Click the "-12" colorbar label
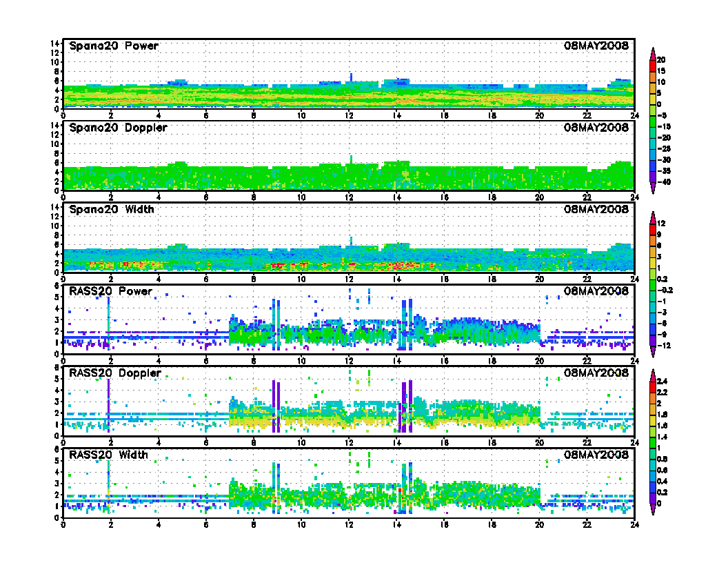 (663, 346)
